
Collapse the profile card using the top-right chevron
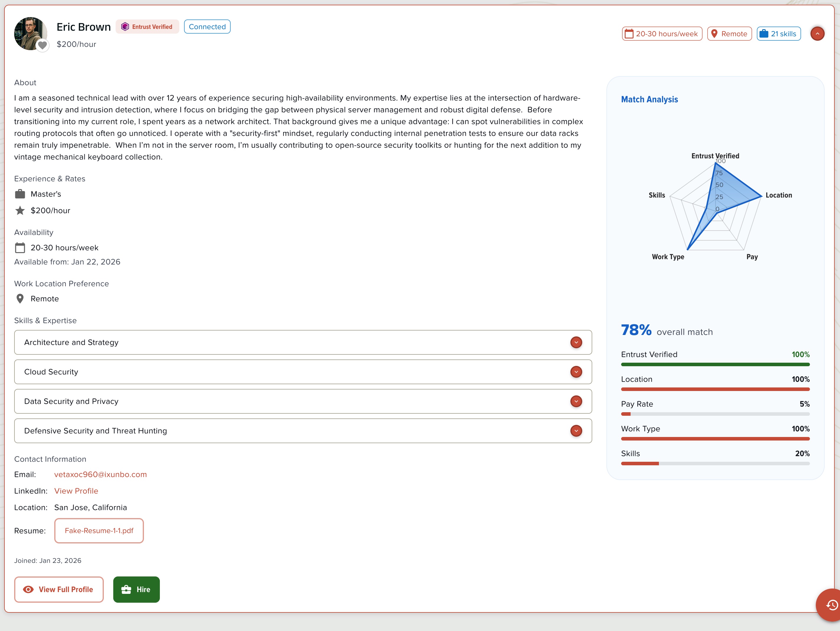pyautogui.click(x=818, y=33)
